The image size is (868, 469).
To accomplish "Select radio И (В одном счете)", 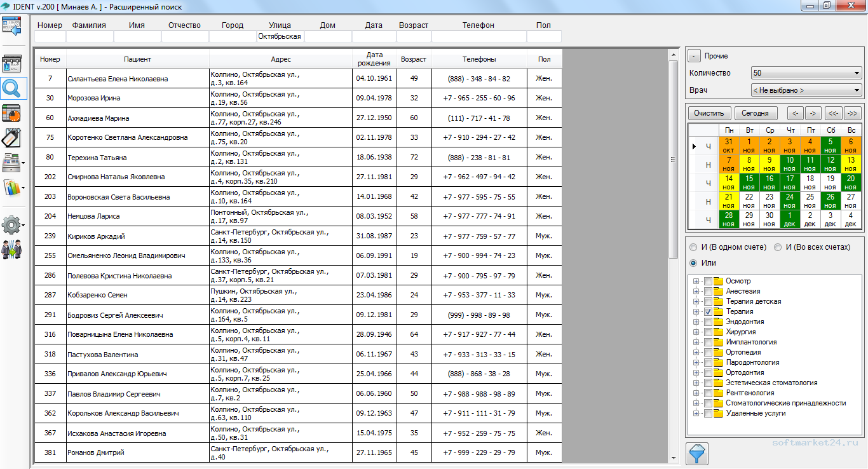I will (x=694, y=247).
